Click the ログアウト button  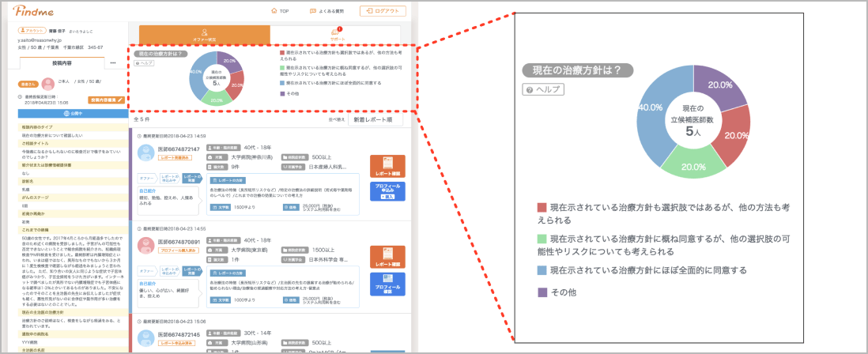point(383,10)
